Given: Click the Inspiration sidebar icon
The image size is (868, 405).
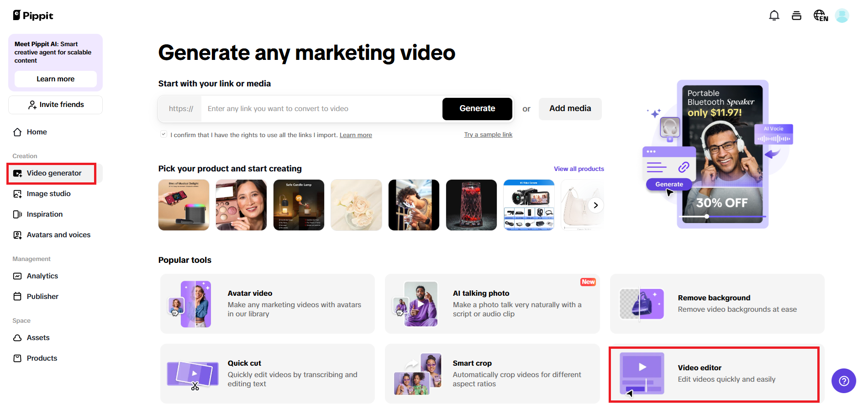Looking at the screenshot, I should click(x=17, y=214).
